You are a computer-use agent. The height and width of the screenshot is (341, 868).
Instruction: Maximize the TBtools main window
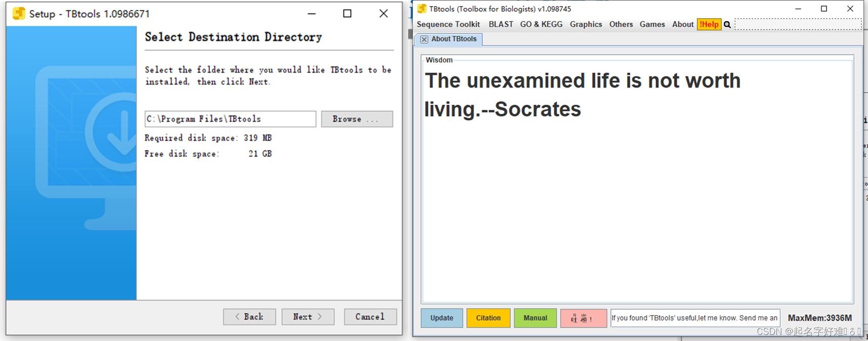pos(824,9)
